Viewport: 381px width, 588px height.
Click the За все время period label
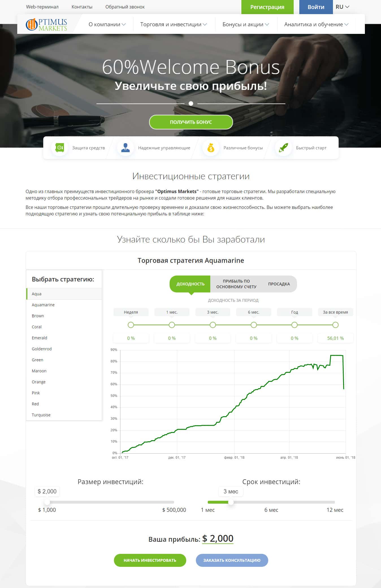pyautogui.click(x=335, y=312)
